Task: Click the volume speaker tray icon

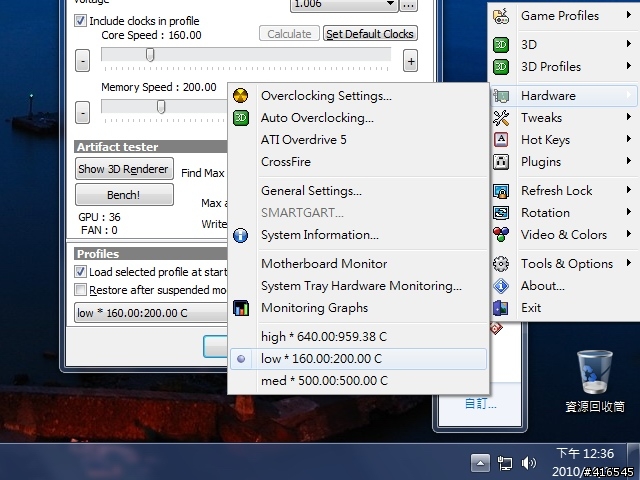Action: click(x=529, y=463)
